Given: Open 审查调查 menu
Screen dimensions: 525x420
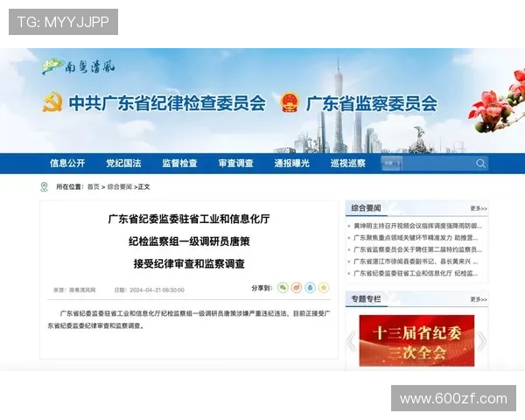Looking at the screenshot, I should pyautogui.click(x=235, y=164).
